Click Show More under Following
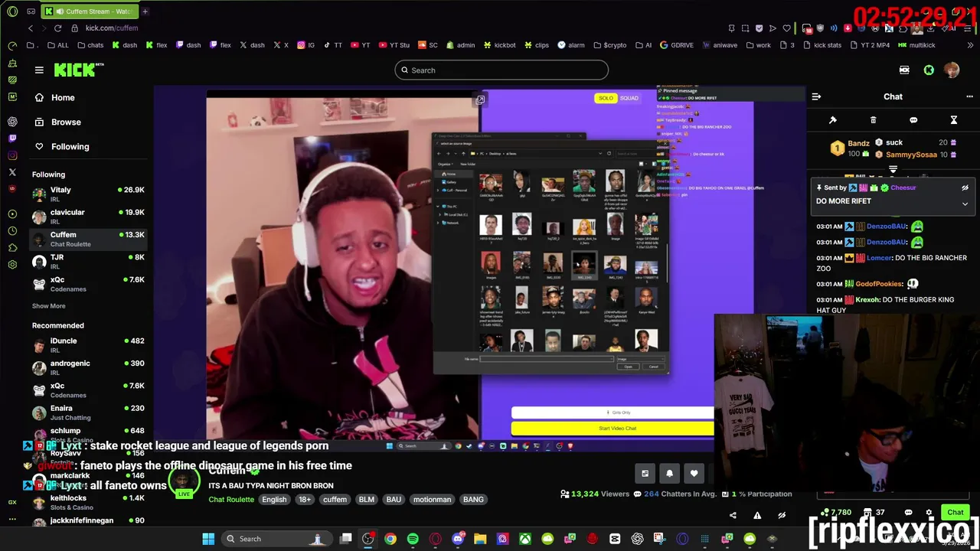Screen dimensions: 980x551 coord(48,306)
